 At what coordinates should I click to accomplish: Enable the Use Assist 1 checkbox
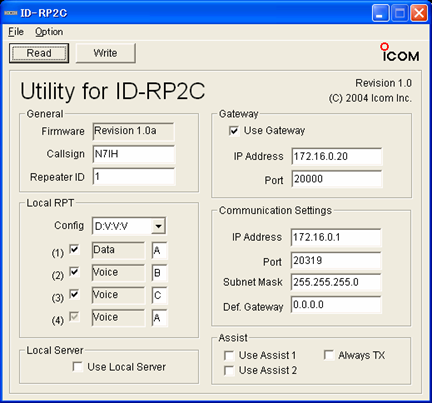coord(229,356)
